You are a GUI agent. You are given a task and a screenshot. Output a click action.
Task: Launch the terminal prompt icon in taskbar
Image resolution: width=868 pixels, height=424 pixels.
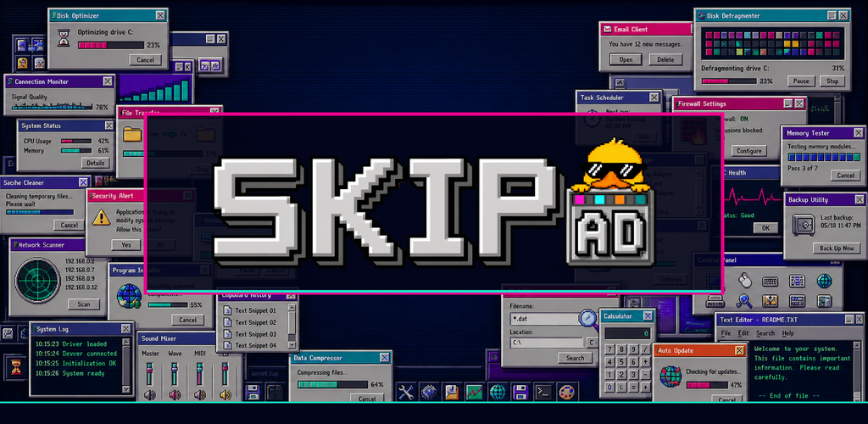click(543, 392)
